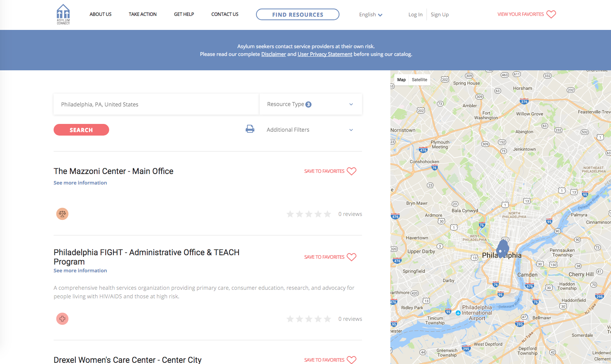Click heart icon for Drexel Women's Care Center
The width and height of the screenshot is (611, 364).
(352, 360)
